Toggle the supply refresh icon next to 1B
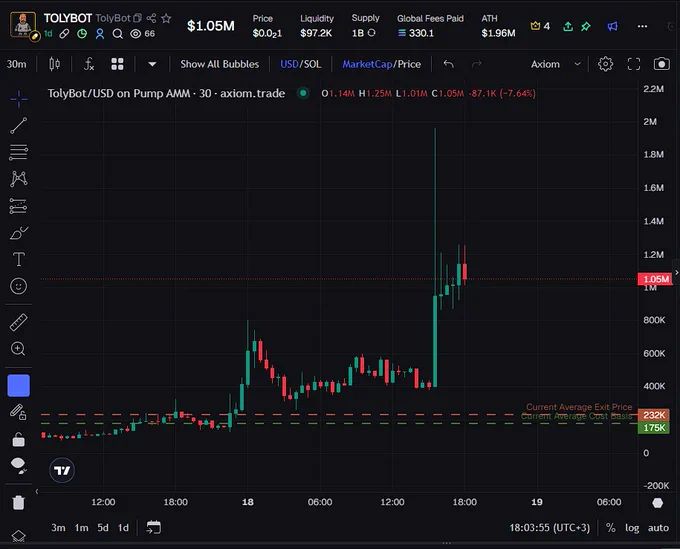 pyautogui.click(x=371, y=33)
